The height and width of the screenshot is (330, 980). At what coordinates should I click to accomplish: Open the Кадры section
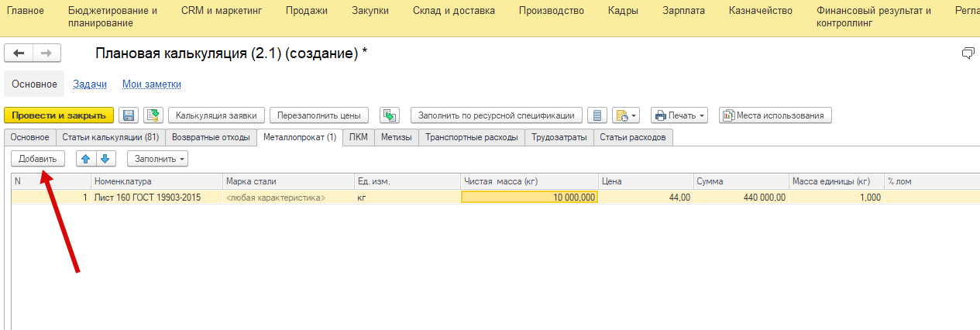click(624, 11)
